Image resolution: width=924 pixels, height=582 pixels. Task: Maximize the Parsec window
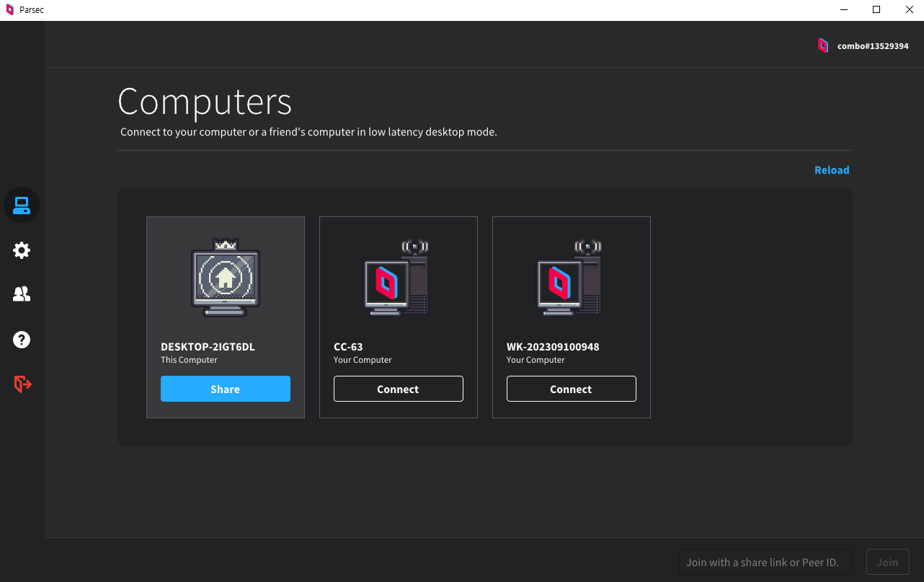click(876, 10)
